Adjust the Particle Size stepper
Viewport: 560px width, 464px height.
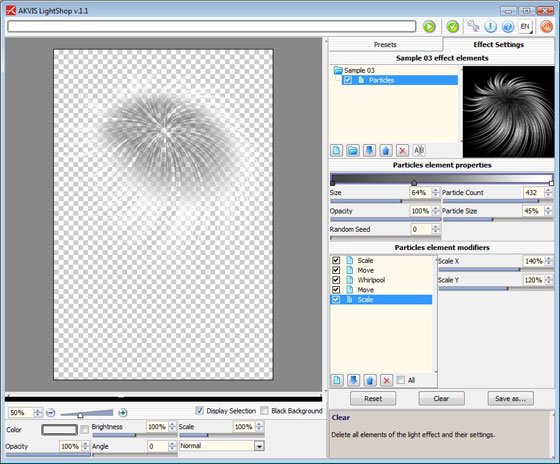click(x=548, y=211)
